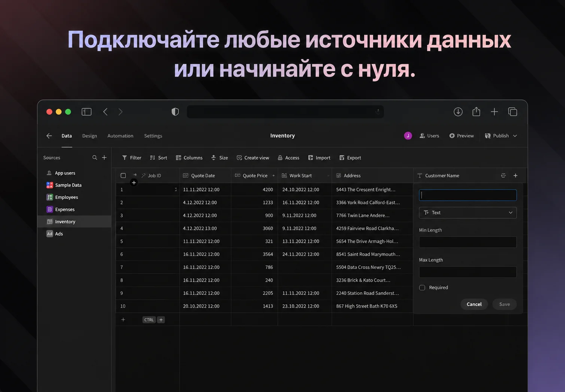Viewport: 565px width, 392px height.
Task: Click work start 23.10.2022 12:00
Action: (x=301, y=306)
